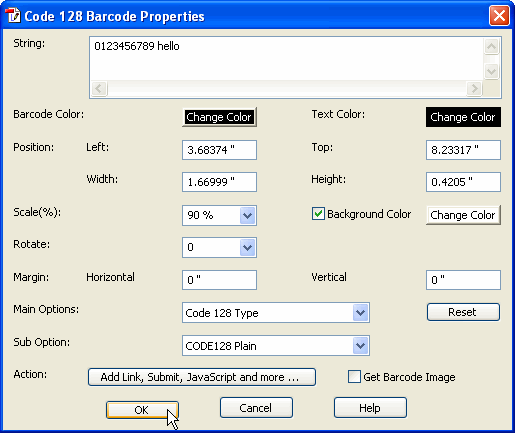Click String box scroll down arrow
This screenshot has width=515, height=433.
coord(491,71)
